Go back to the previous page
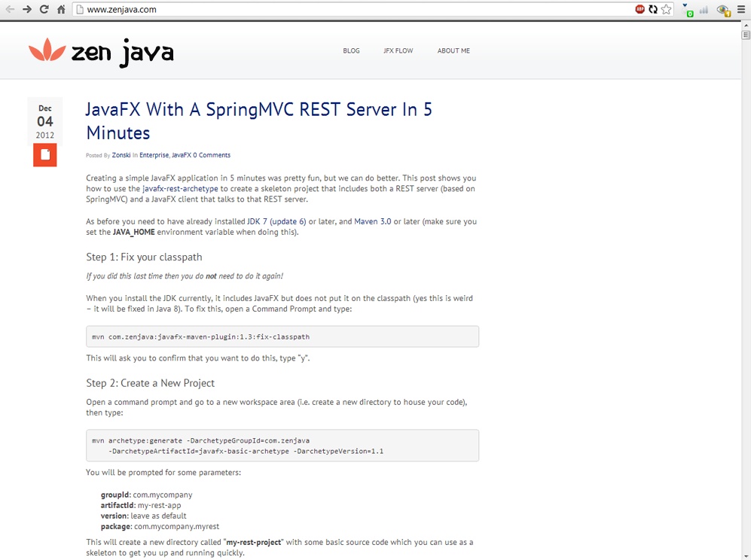This screenshot has width=751, height=560. point(10,9)
